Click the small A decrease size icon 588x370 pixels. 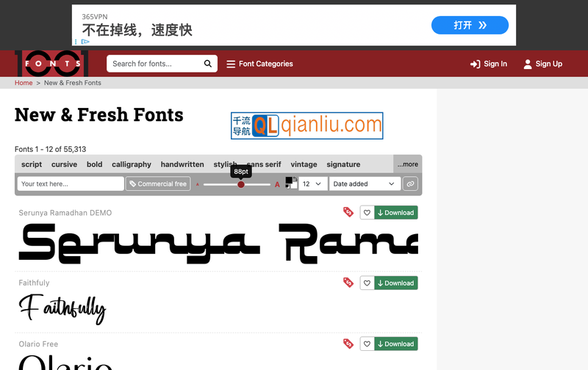tap(198, 184)
